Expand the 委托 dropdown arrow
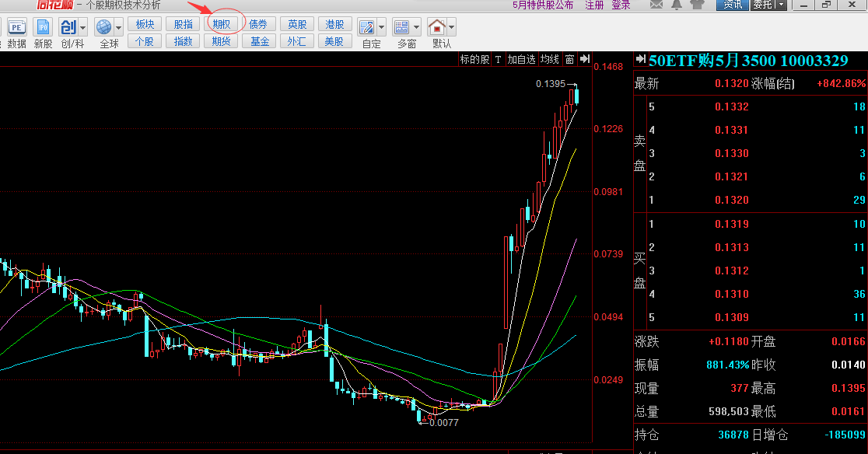Image resolution: width=868 pixels, height=454 pixels. (x=781, y=5)
